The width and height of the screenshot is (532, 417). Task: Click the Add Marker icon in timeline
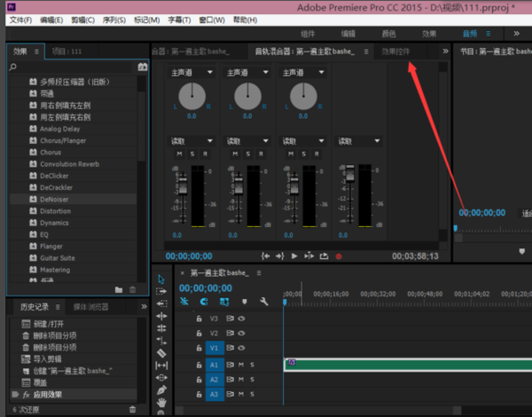pyautogui.click(x=245, y=301)
